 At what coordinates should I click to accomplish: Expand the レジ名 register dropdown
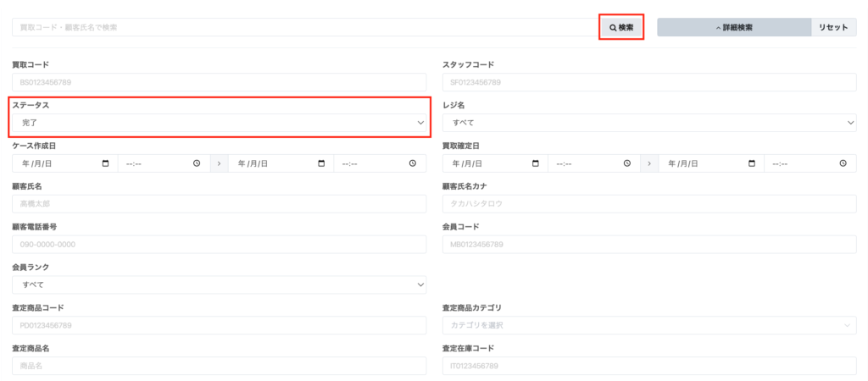pyautogui.click(x=649, y=123)
